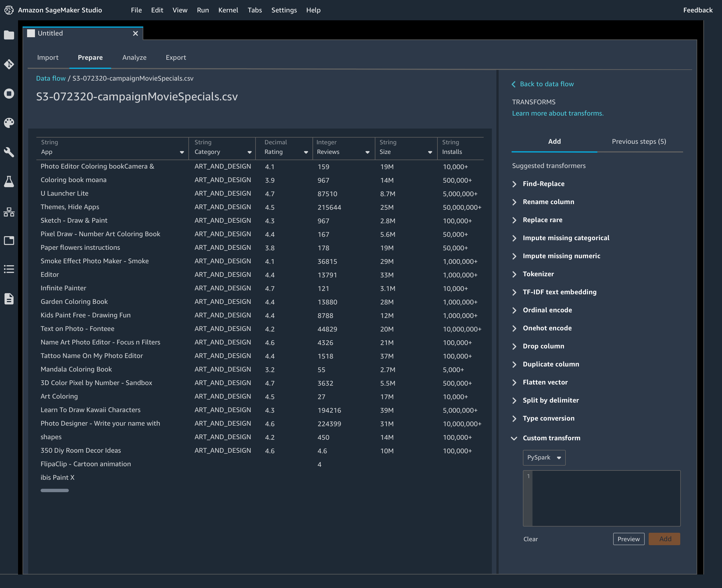Open the commands palette icon
The height and width of the screenshot is (588, 722).
coord(9,123)
